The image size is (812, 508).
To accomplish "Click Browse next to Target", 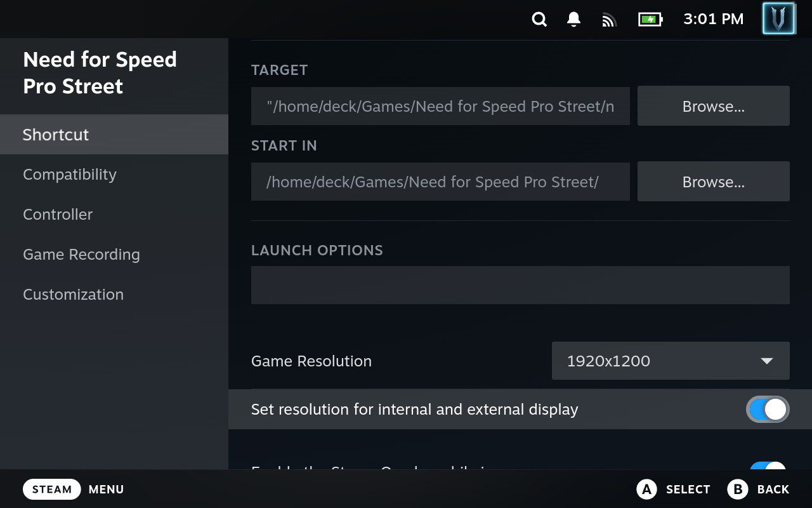I will tap(713, 105).
